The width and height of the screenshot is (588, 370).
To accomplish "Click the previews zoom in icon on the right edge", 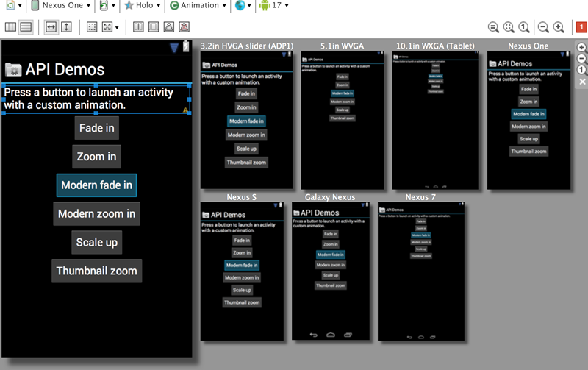I will click(581, 48).
